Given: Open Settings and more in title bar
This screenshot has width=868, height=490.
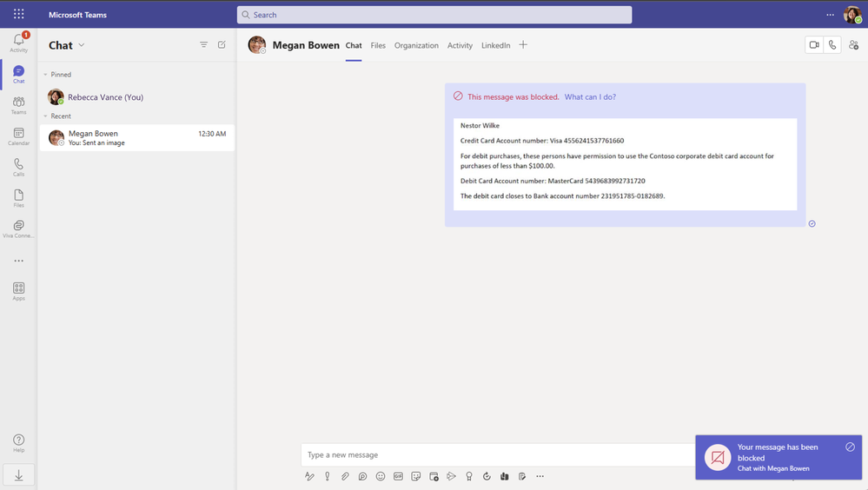Looking at the screenshot, I should coord(830,15).
